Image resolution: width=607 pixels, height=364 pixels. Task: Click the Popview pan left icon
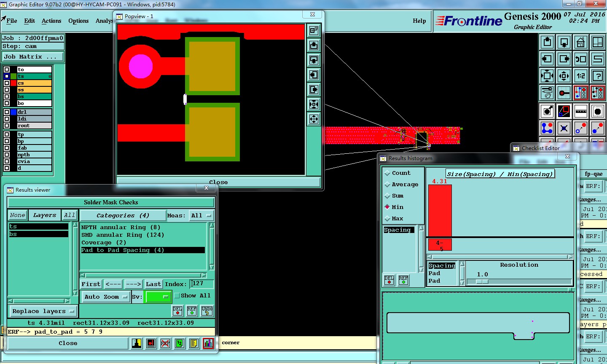tap(314, 75)
